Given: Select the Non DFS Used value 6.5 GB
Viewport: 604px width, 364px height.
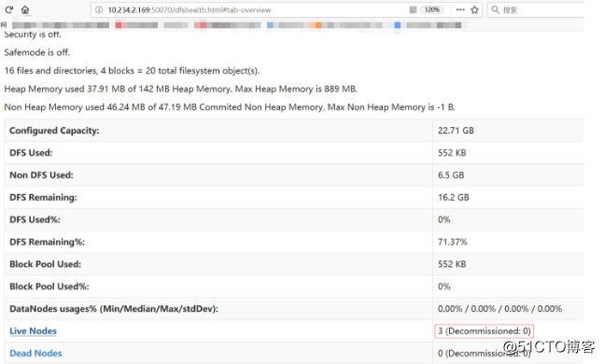Looking at the screenshot, I should pyautogui.click(x=451, y=175).
